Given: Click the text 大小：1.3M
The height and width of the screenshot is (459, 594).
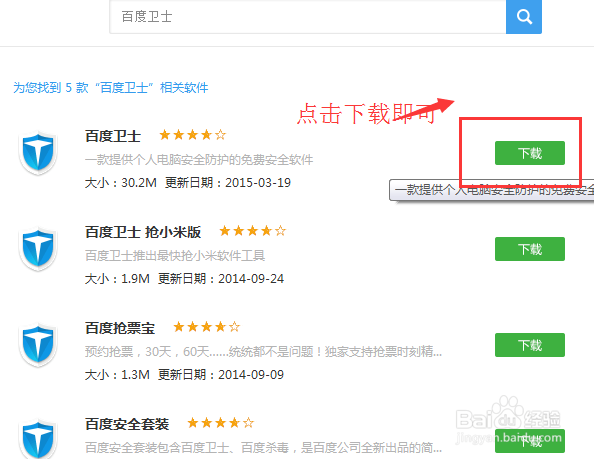Looking at the screenshot, I should pyautogui.click(x=117, y=375).
